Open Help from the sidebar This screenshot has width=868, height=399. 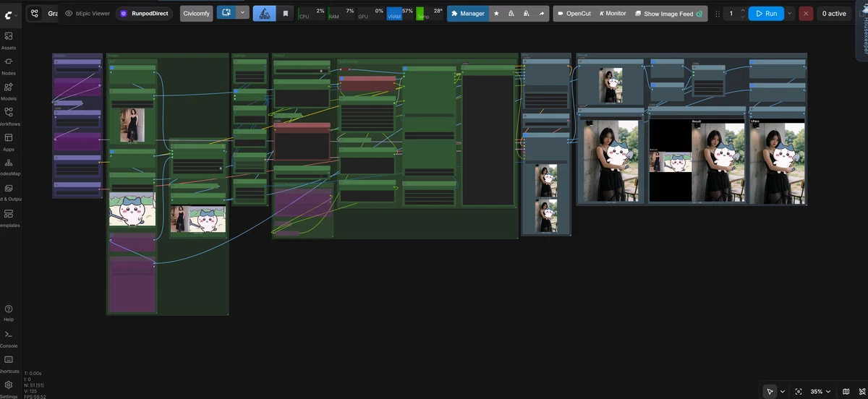point(9,312)
